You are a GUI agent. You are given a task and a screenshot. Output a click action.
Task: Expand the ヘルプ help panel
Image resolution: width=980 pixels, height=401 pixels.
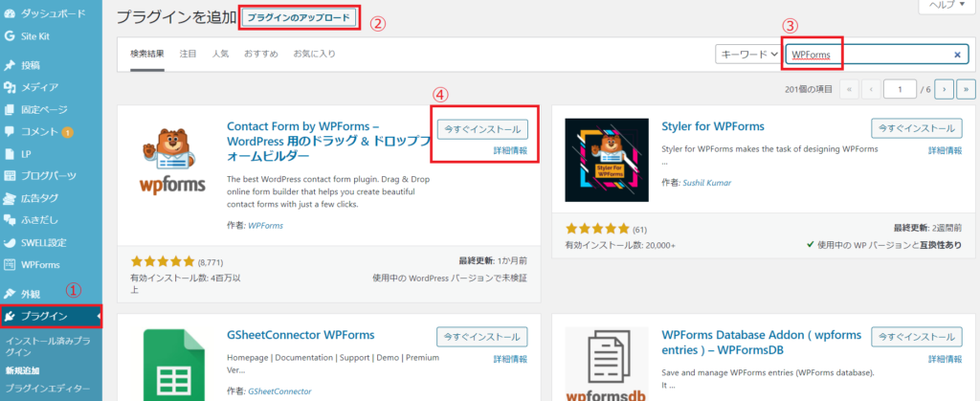(x=947, y=5)
